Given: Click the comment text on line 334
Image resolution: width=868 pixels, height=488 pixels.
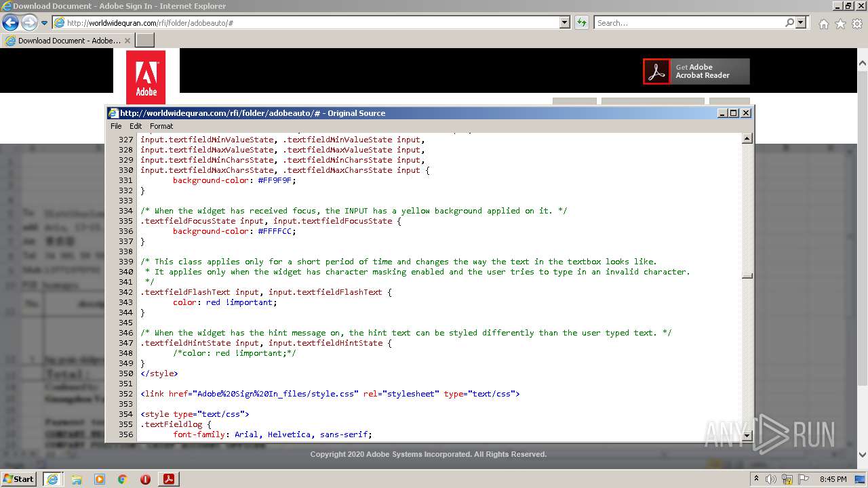Looking at the screenshot, I should click(x=354, y=211).
